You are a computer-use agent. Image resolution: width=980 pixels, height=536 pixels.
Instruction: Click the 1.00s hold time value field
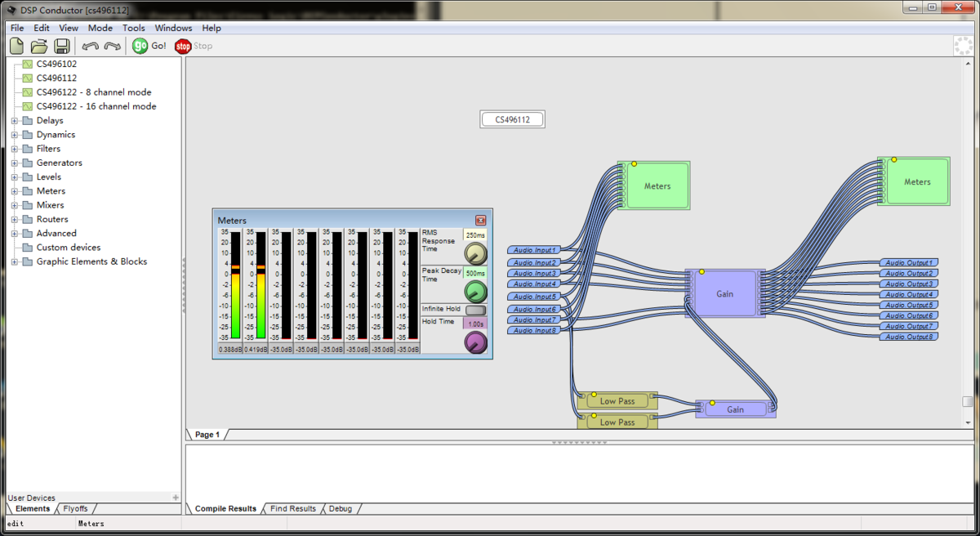tap(475, 324)
